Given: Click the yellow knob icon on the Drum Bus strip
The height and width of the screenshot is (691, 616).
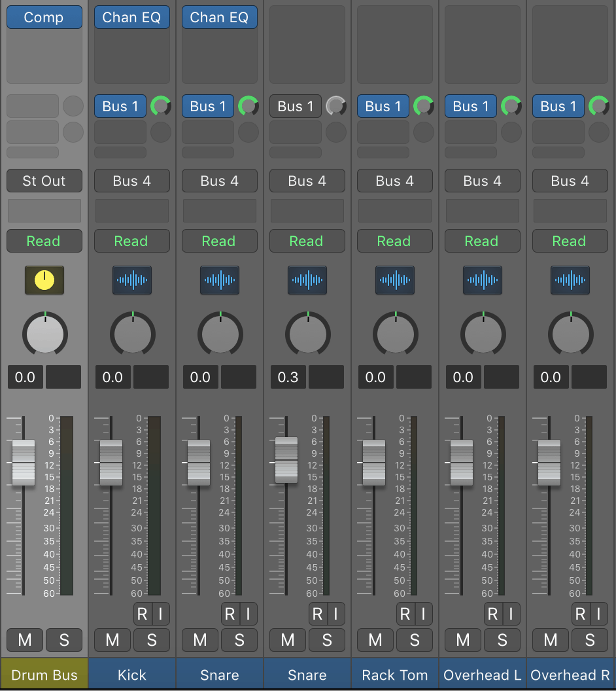Looking at the screenshot, I should click(44, 280).
